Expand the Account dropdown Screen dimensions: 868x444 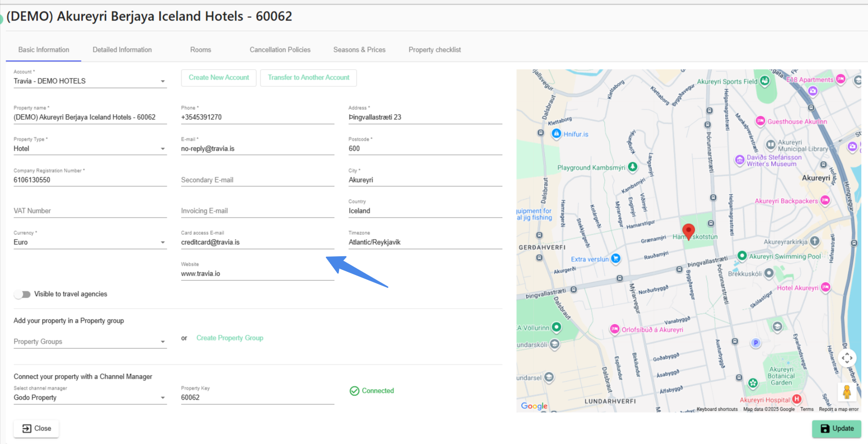(x=90, y=81)
